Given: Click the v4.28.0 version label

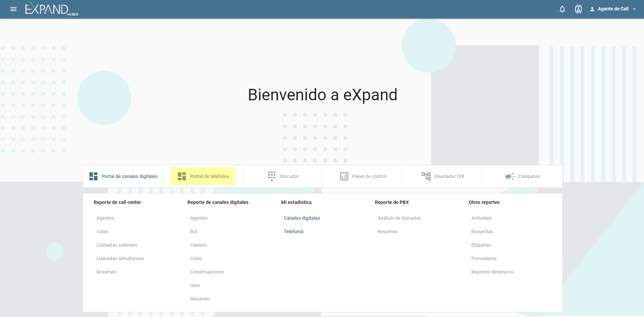Looking at the screenshot, I should [x=73, y=14].
